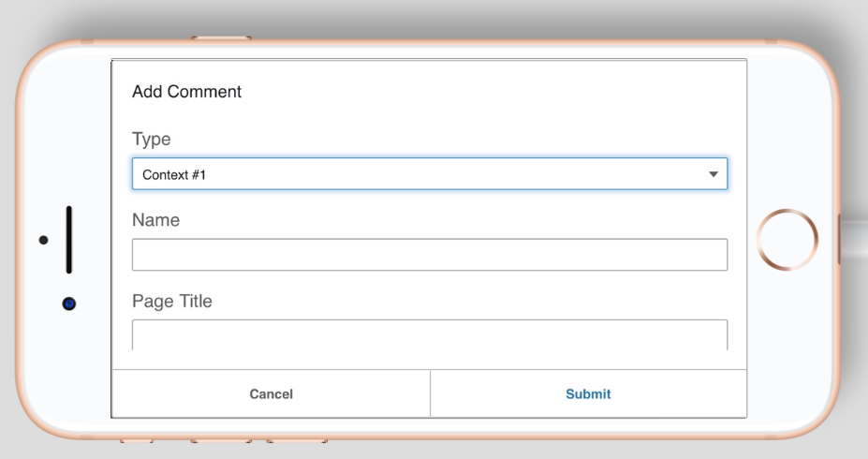The image size is (868, 459).
Task: Focus the Page Title text field
Action: pyautogui.click(x=430, y=334)
